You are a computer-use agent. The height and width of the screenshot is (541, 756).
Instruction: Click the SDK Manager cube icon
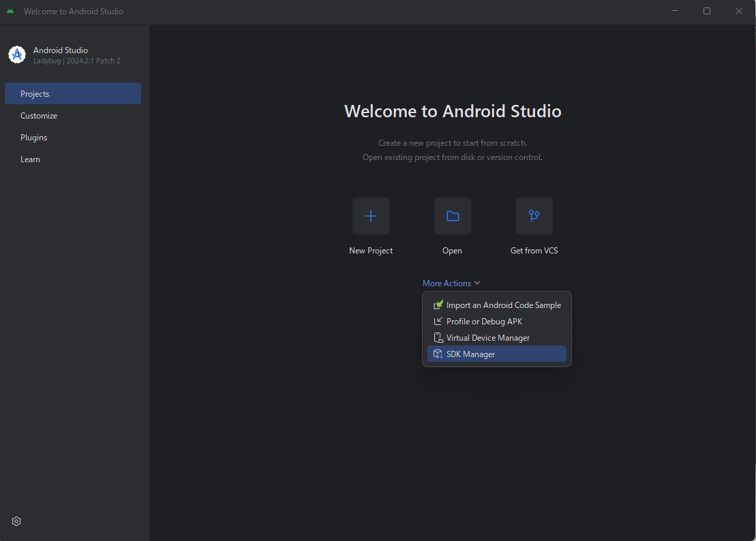pyautogui.click(x=438, y=354)
